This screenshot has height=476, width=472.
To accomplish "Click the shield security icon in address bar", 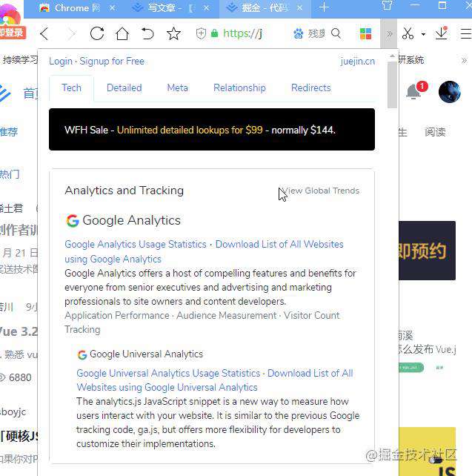I will (x=201, y=33).
